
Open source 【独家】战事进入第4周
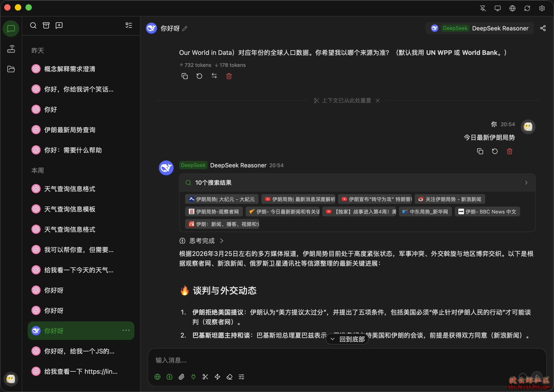tap(359, 212)
